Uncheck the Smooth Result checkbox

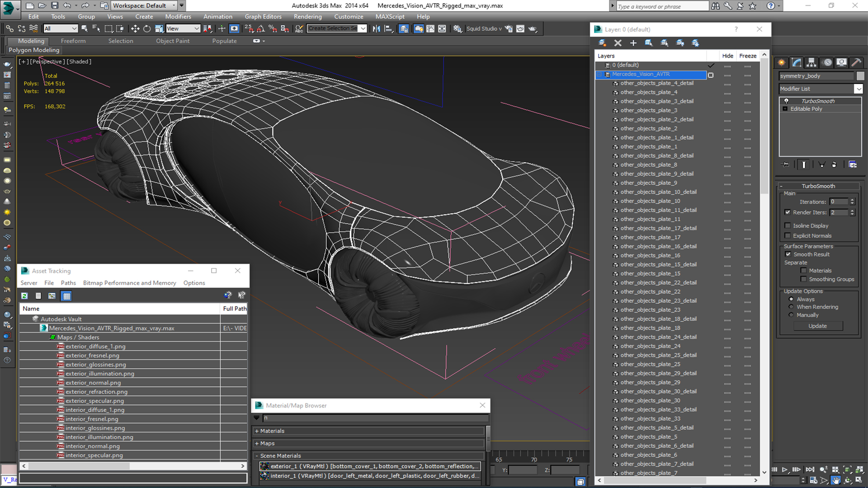788,254
